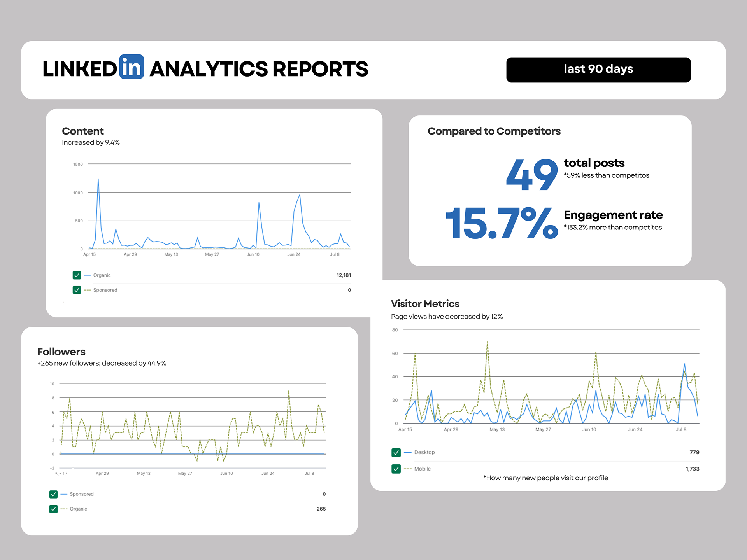Click 'Jul 8' axis label in Visitor Metrics chart
This screenshot has height=560, width=747.
tap(681, 430)
